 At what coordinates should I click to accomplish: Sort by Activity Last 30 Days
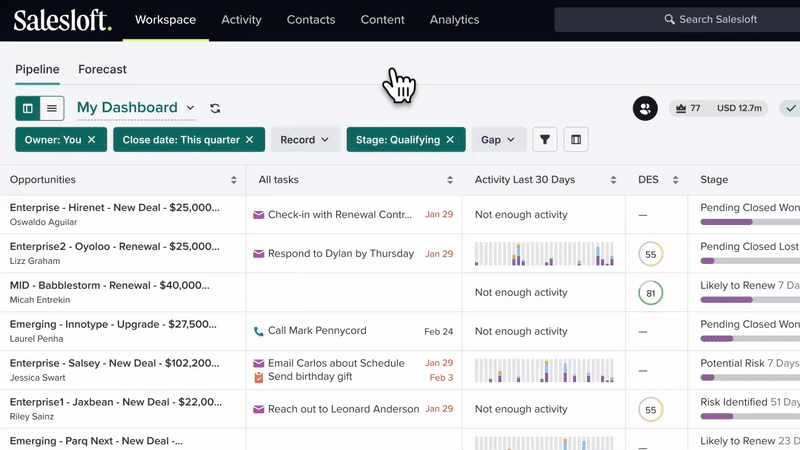pyautogui.click(x=613, y=180)
